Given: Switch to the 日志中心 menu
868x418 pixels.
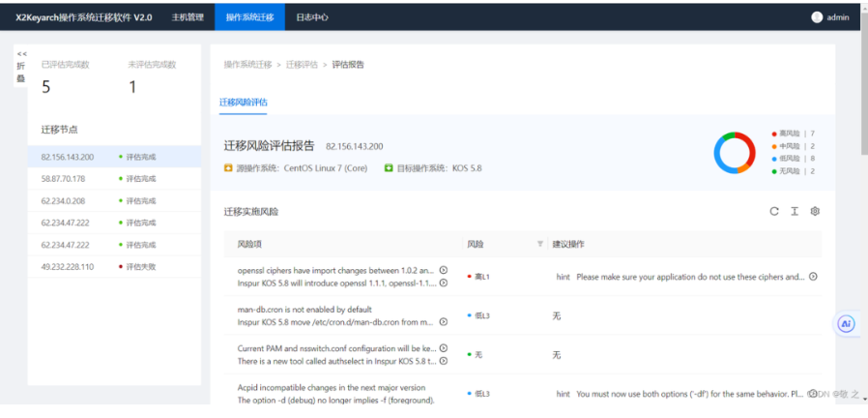Looking at the screenshot, I should point(311,16).
